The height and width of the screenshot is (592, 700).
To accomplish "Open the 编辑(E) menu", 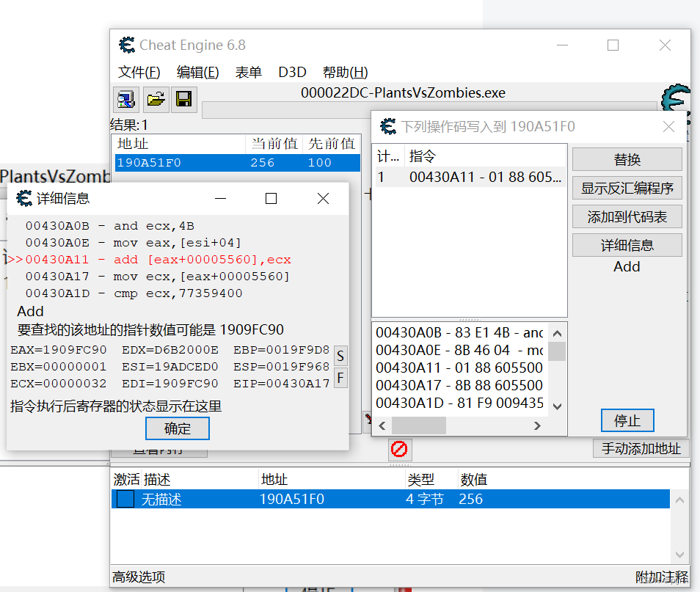I will (197, 72).
